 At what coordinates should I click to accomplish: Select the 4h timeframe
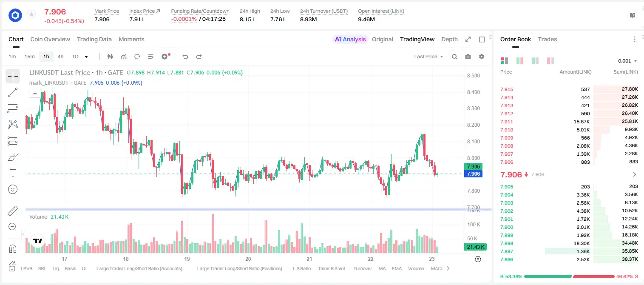pos(60,57)
